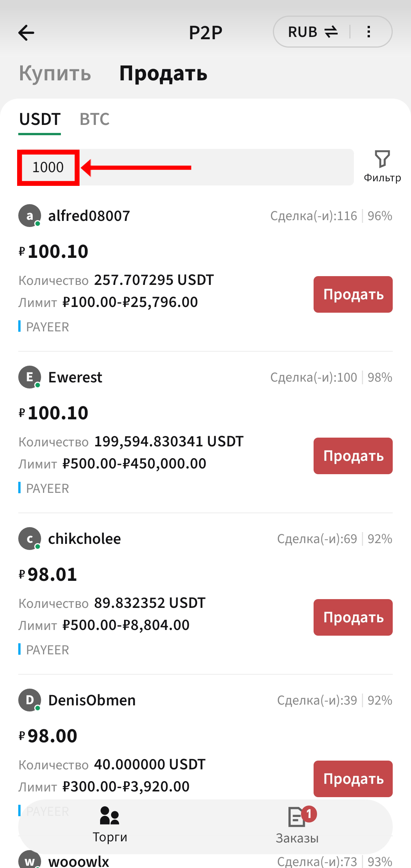Click Продать button for Ewerest offer
This screenshot has height=868, width=411.
point(353,456)
